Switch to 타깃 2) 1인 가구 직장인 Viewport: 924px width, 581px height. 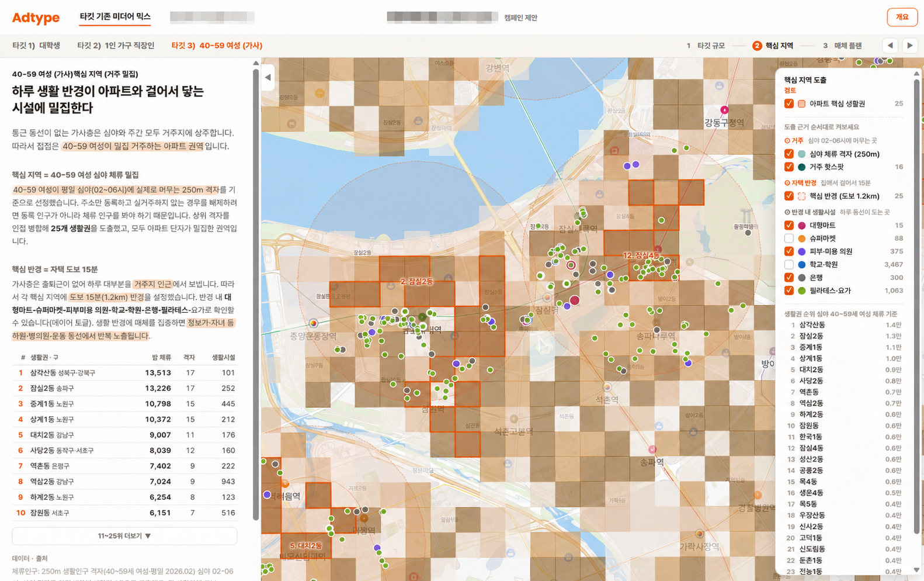pyautogui.click(x=116, y=46)
